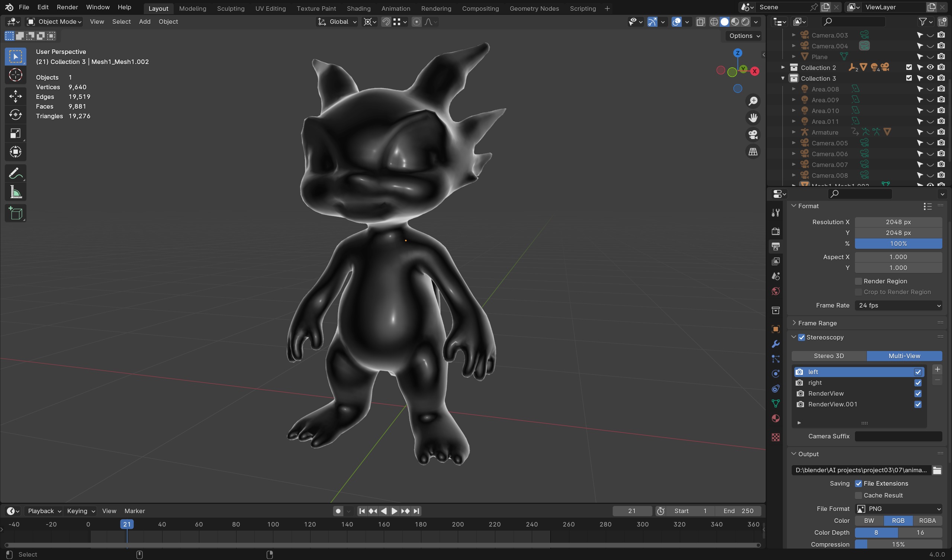Open the Tool properties tab
Viewport: 952px width, 560px height.
click(x=776, y=213)
